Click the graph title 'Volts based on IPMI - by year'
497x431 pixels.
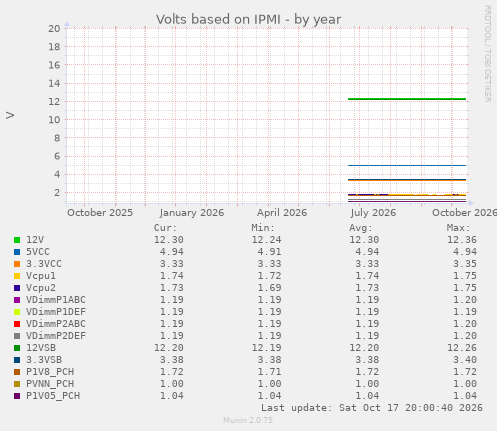point(249,19)
